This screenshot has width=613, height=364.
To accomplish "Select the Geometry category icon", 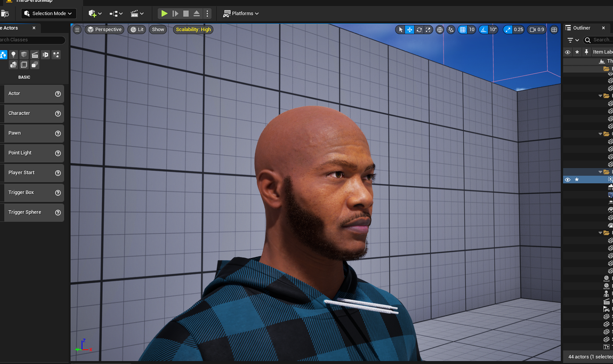I will point(14,65).
